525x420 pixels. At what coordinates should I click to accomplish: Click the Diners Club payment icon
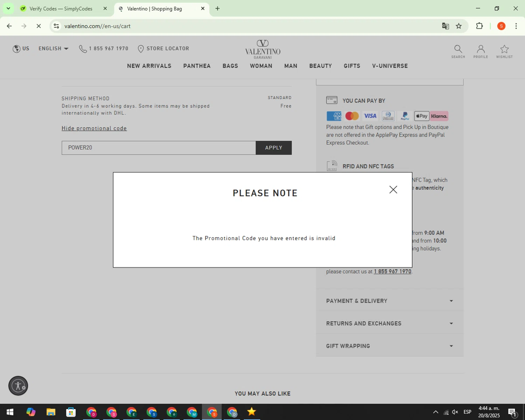pyautogui.click(x=388, y=116)
